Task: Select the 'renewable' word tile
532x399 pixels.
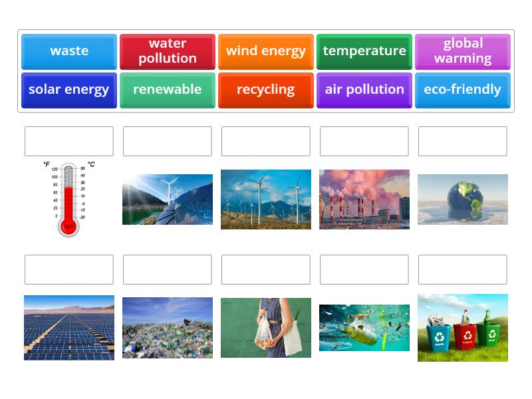Action: [x=167, y=90]
